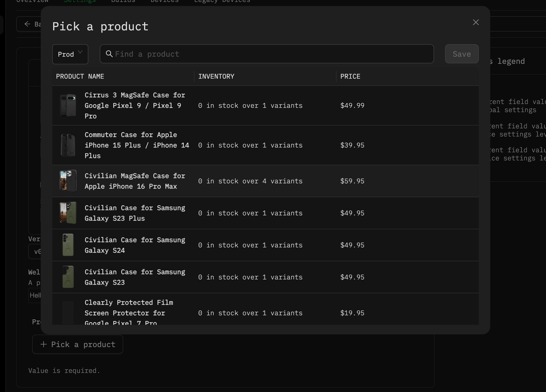Click the Civilian MagSafe Case iPhone 16 thumbnail

tap(68, 181)
